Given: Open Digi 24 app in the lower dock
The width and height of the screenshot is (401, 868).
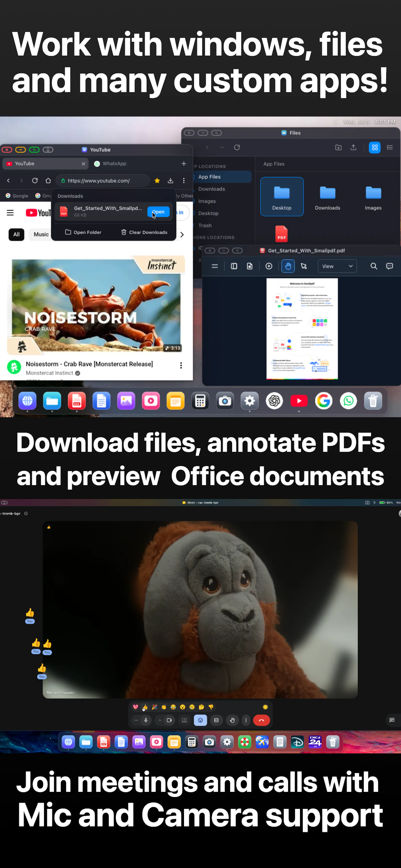Looking at the screenshot, I should coord(315,742).
